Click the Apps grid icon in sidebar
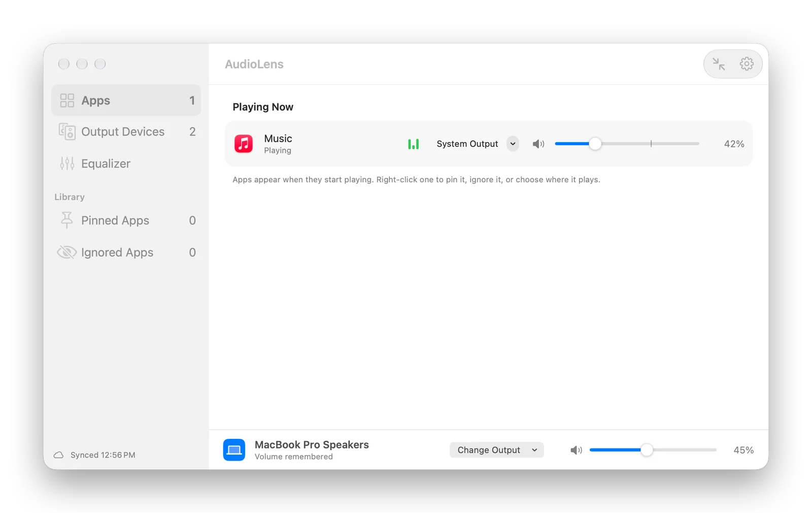Image resolution: width=812 pixels, height=513 pixels. [67, 101]
